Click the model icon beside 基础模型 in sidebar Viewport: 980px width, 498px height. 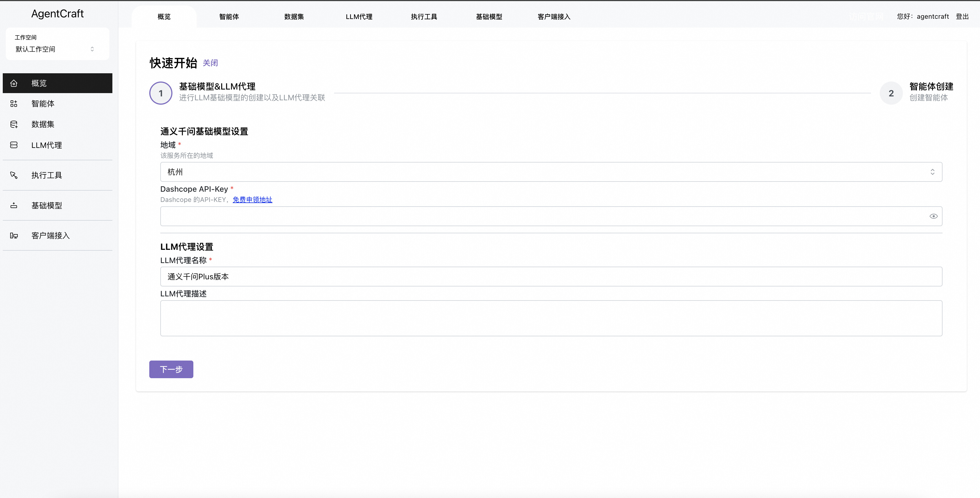14,205
